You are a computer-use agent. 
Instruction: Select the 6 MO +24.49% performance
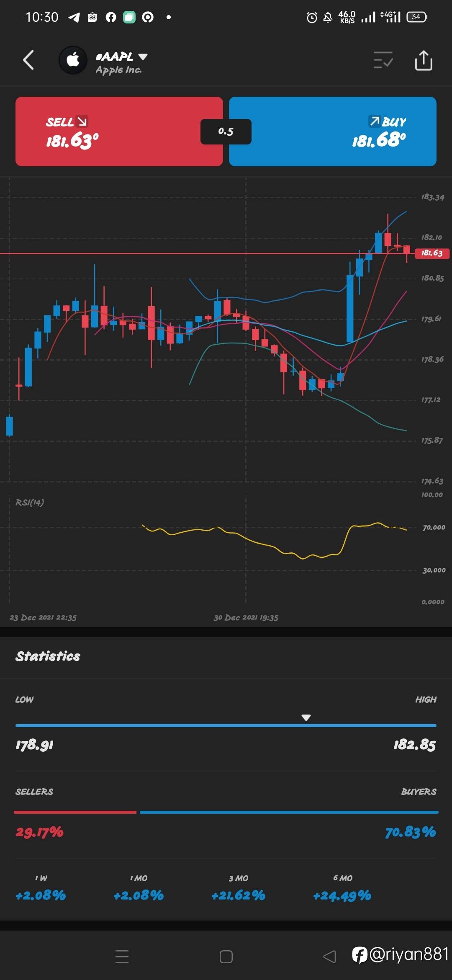coord(342,888)
